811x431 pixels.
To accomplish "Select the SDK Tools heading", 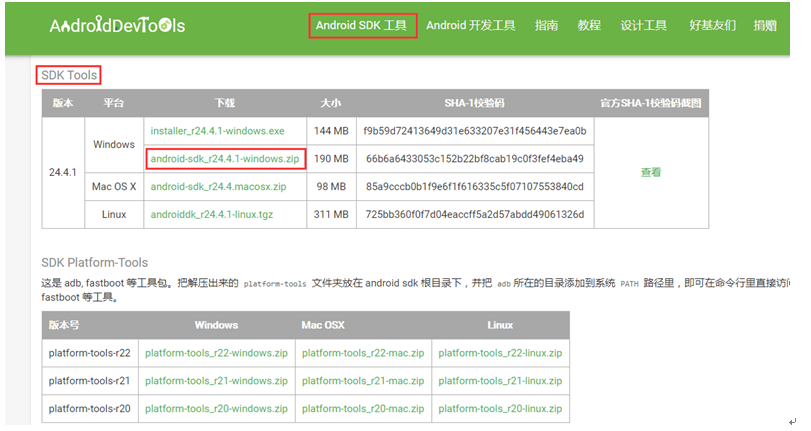I will [x=69, y=75].
